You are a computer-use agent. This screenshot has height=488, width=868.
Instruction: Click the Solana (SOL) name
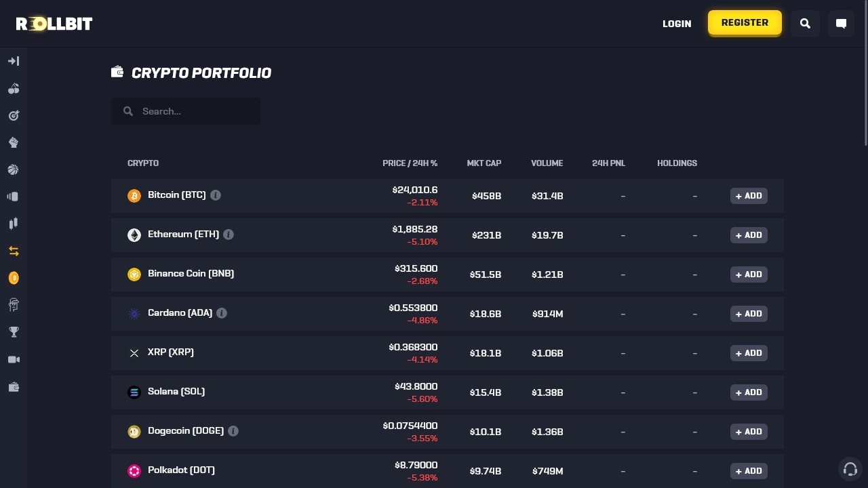point(176,391)
